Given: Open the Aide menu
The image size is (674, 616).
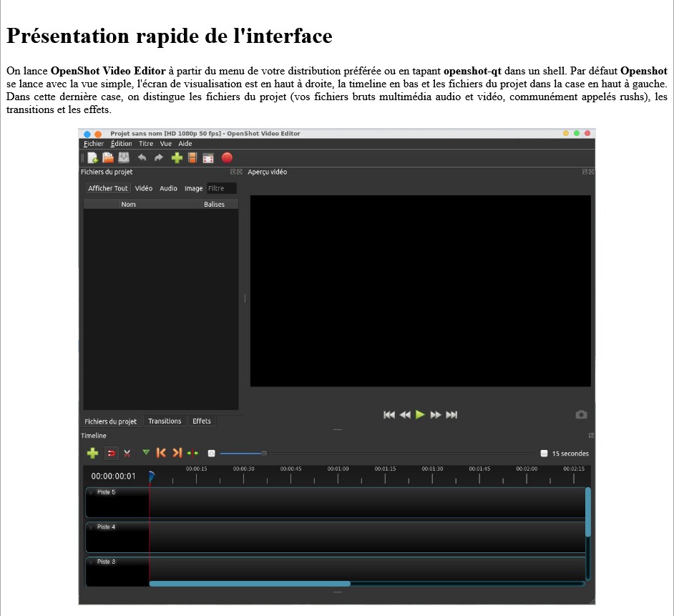Looking at the screenshot, I should [185, 144].
